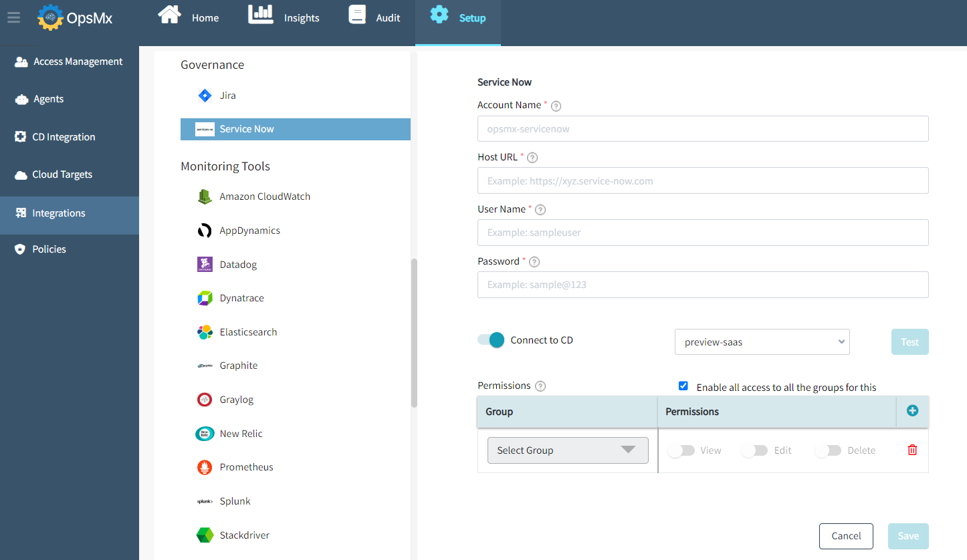Select Elasticsearch from Monitoring Tools
This screenshot has width=967, height=560.
[x=247, y=331]
